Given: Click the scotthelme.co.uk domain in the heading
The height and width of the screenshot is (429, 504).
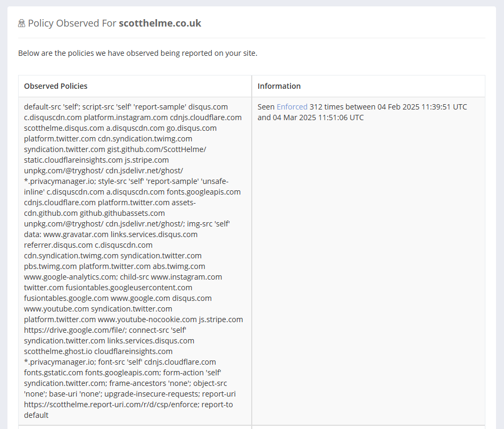Looking at the screenshot, I should pyautogui.click(x=160, y=23).
